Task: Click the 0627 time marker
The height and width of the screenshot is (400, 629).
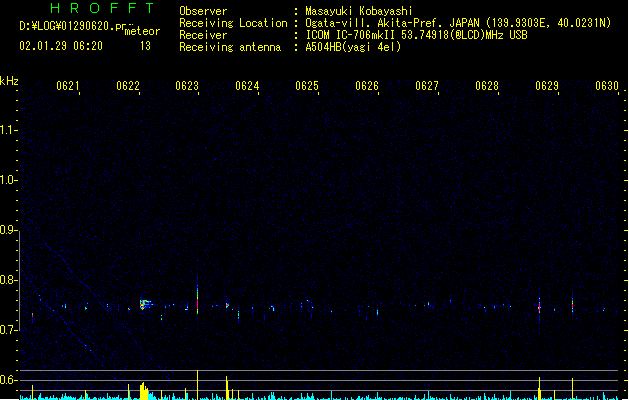Action: [427, 86]
